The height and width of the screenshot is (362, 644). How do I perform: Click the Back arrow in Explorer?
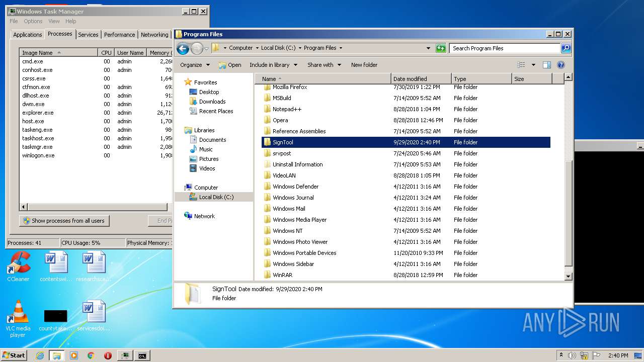pos(183,48)
